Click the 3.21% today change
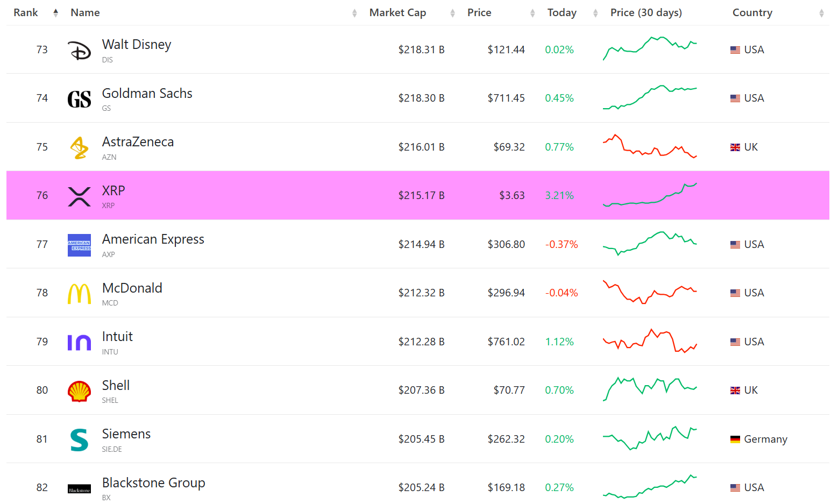Image resolution: width=838 pixels, height=504 pixels. 559,196
